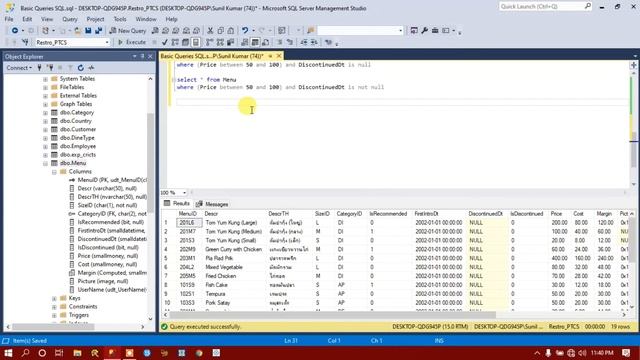Open the Project menu

click(x=95, y=19)
